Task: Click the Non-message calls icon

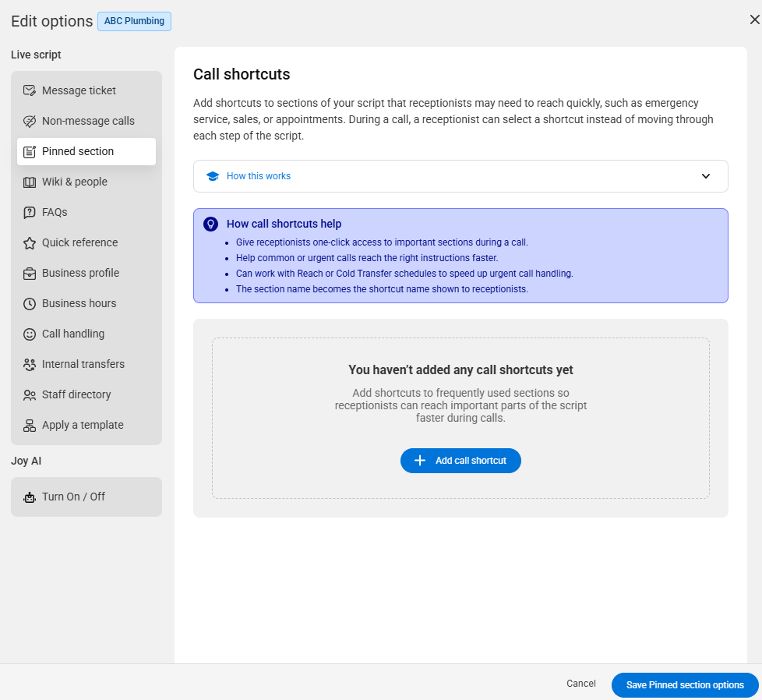Action: pos(29,121)
